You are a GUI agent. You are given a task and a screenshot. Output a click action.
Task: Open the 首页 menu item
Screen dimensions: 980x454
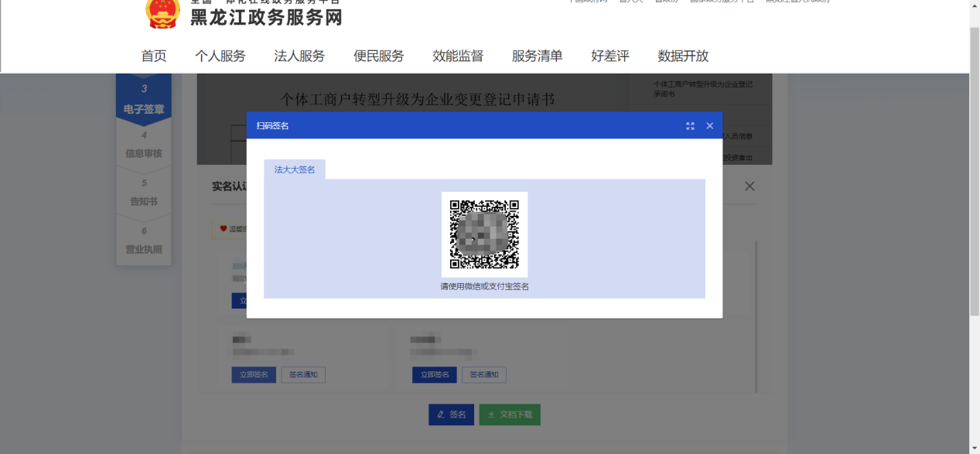tap(154, 56)
